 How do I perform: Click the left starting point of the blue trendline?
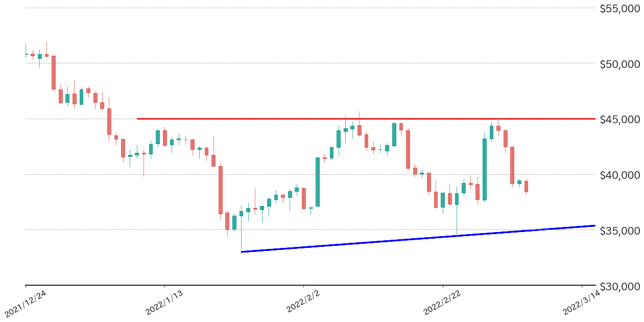coord(242,251)
